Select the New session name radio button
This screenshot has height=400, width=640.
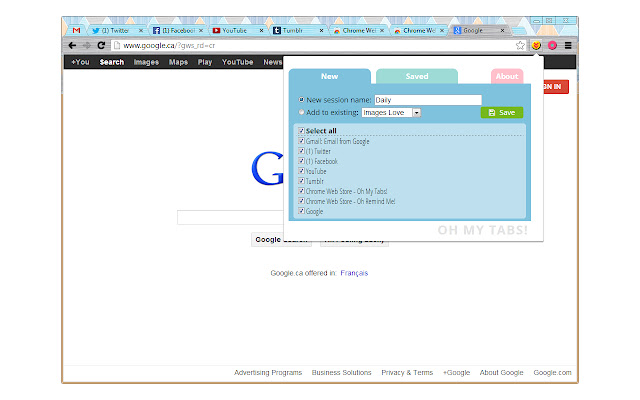tap(302, 100)
